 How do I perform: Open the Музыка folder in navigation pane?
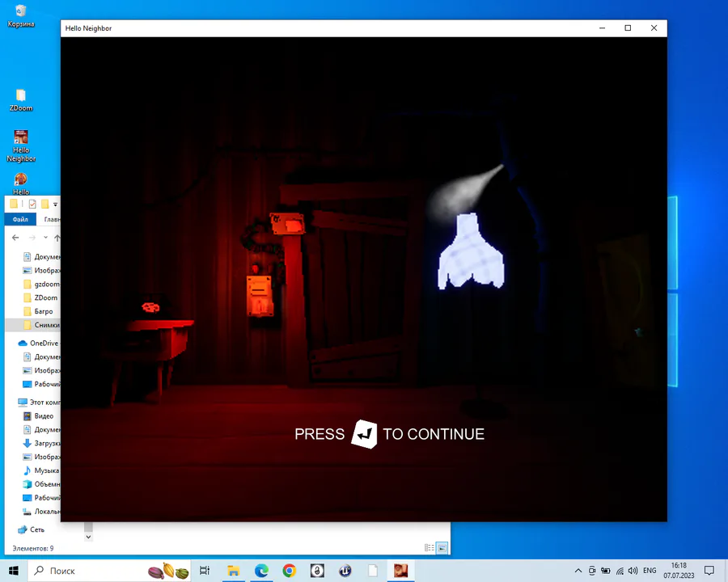tap(41, 470)
